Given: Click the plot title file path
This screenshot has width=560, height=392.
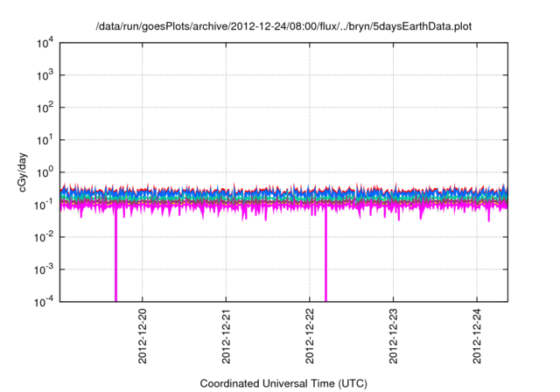Looking at the screenshot, I should (x=283, y=26).
